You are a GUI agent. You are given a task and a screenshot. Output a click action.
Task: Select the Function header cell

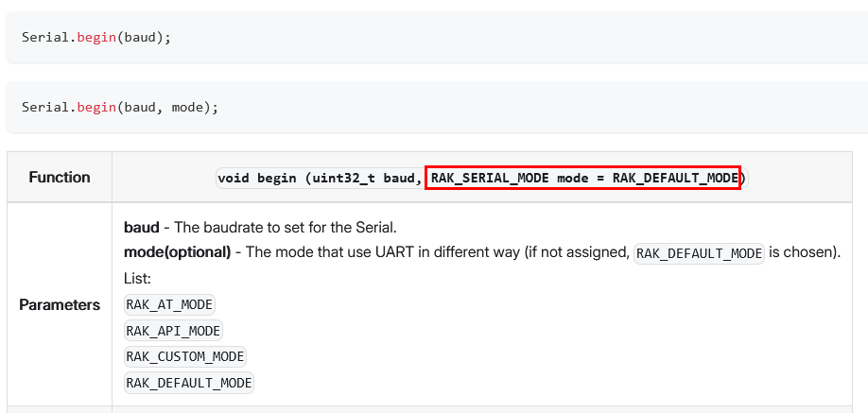pos(60,177)
